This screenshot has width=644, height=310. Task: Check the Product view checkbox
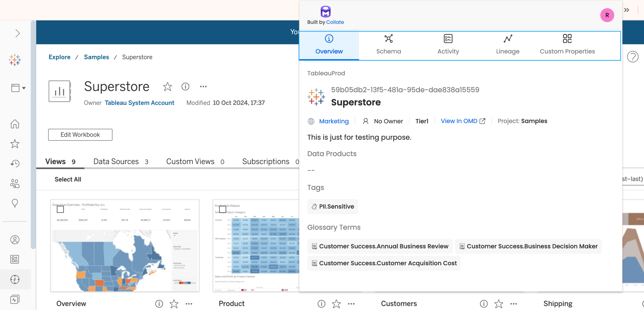pos(222,209)
